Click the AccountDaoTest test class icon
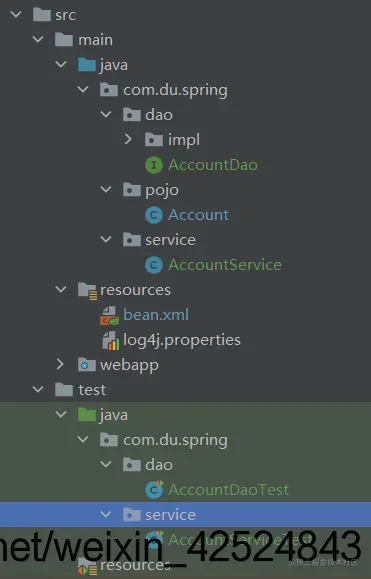This screenshot has height=579, width=371. click(154, 490)
